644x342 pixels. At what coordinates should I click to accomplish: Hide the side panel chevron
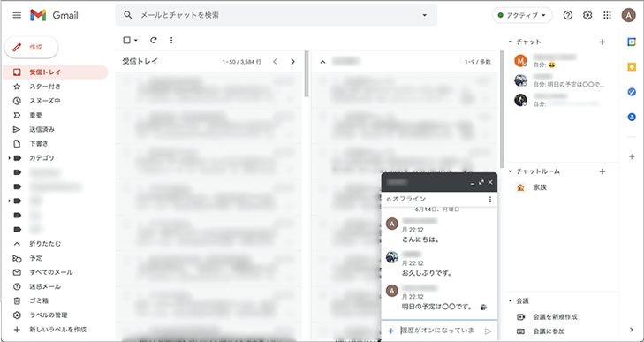632,330
